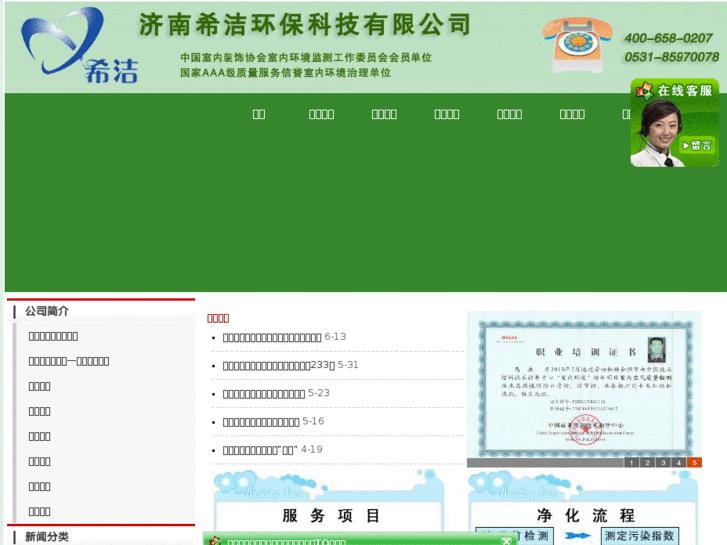Show slide 3 in certificate slideshow
This screenshot has width=727, height=545.
click(x=663, y=462)
